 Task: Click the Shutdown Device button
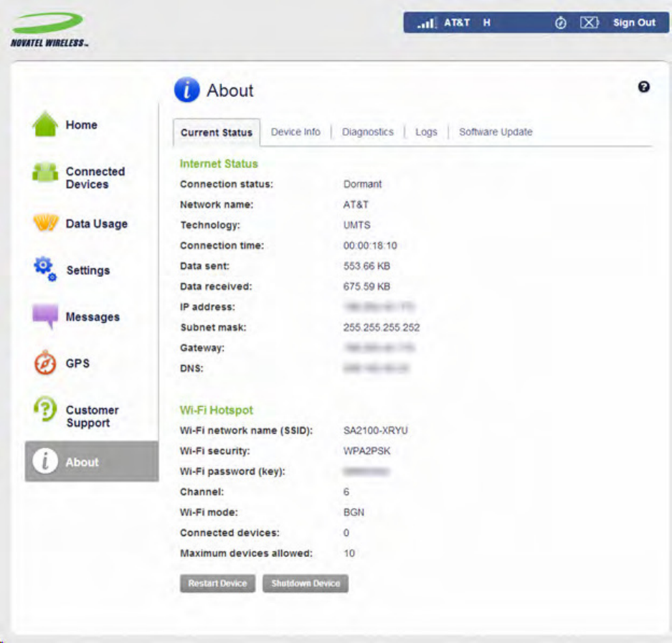pos(306,583)
